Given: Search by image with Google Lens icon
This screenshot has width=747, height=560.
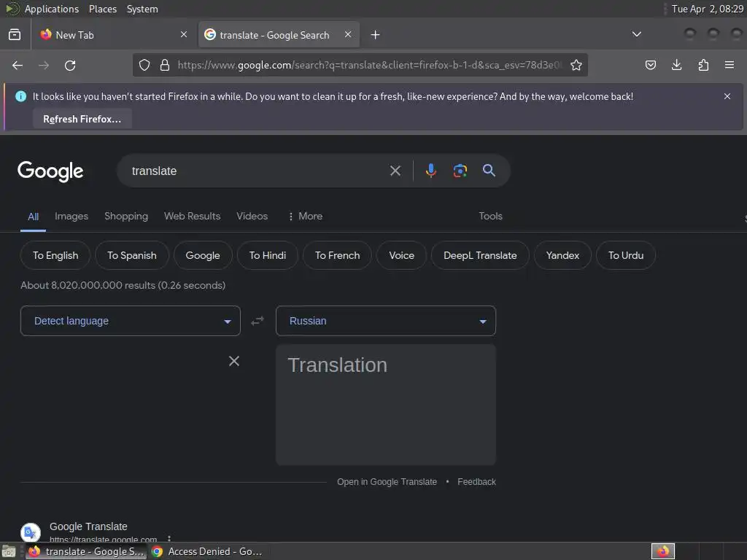Looking at the screenshot, I should click(x=460, y=171).
